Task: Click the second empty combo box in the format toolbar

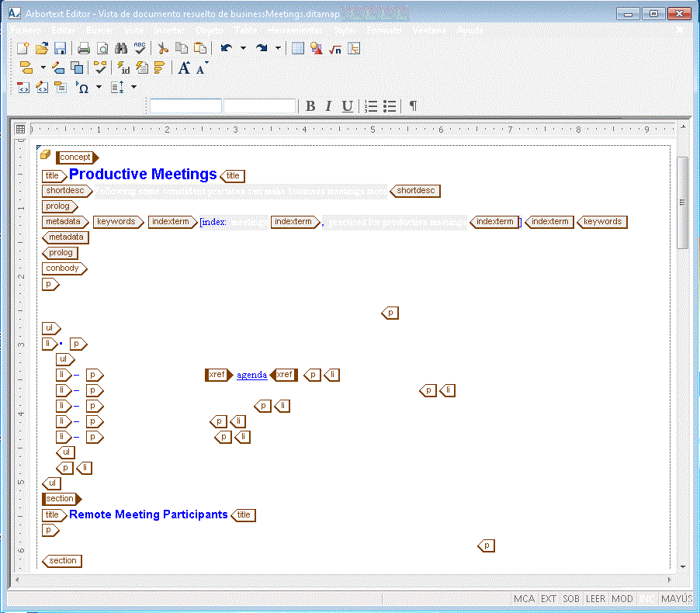Action: tap(259, 106)
